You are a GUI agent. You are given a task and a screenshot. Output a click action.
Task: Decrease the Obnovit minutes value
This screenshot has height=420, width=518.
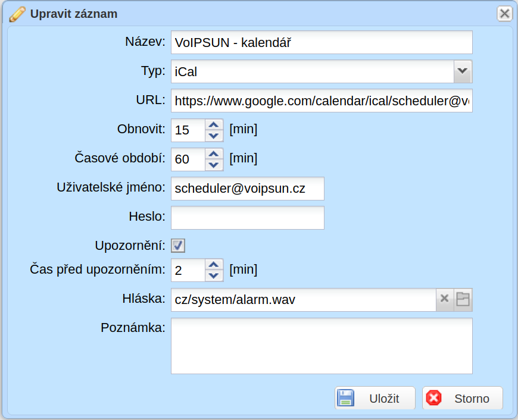pos(214,136)
